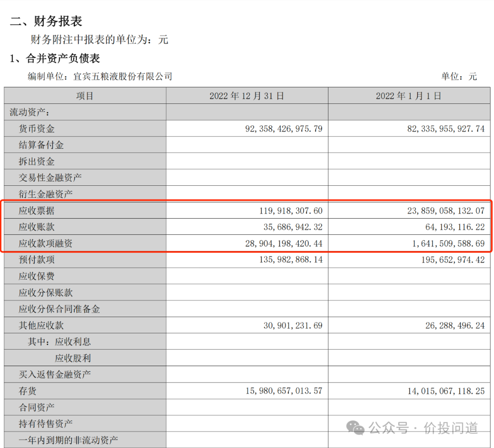Click the line 财务附注中报表的单位为：元
The image size is (494, 448).
tap(99, 39)
